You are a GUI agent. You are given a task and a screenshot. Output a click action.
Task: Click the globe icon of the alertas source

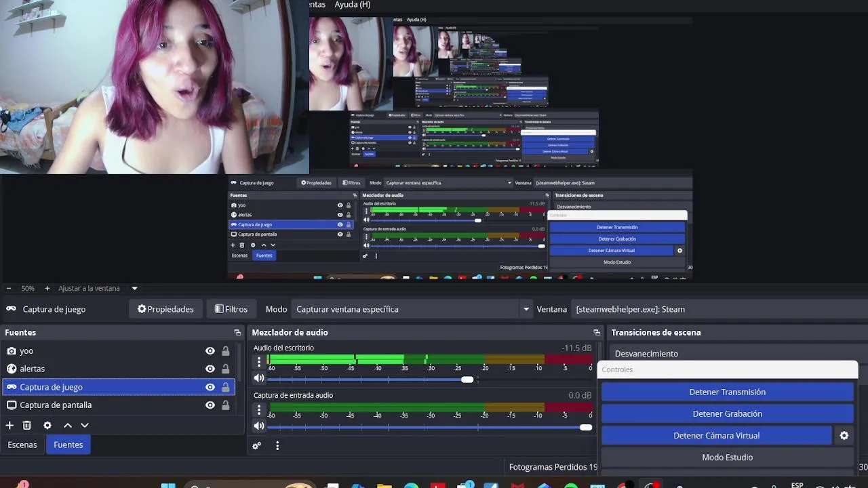click(x=12, y=369)
